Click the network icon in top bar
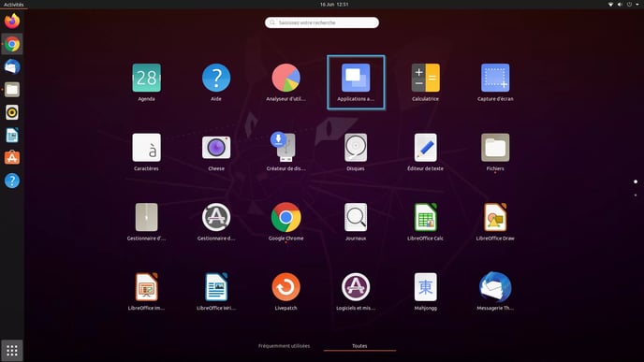This screenshot has height=362, width=644. pos(610,5)
